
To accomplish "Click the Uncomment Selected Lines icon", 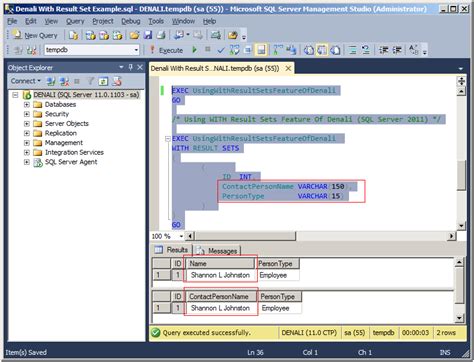I will tap(366, 50).
